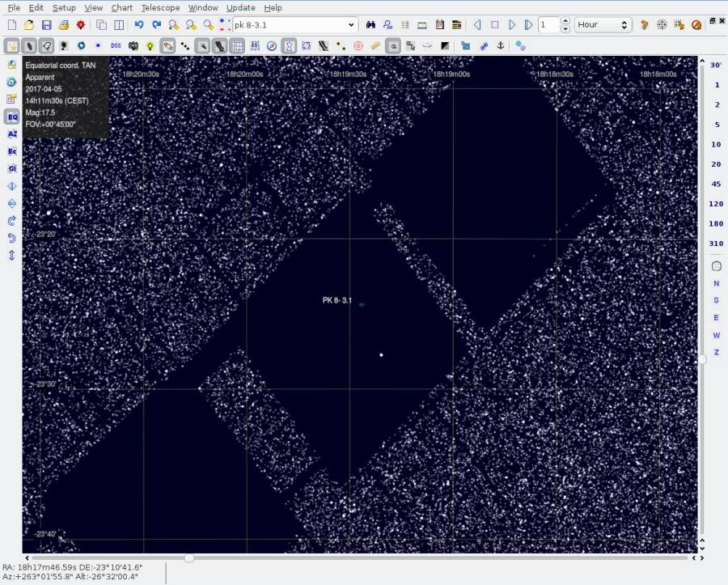
Task: Click the red night vision icon
Action: (81, 25)
